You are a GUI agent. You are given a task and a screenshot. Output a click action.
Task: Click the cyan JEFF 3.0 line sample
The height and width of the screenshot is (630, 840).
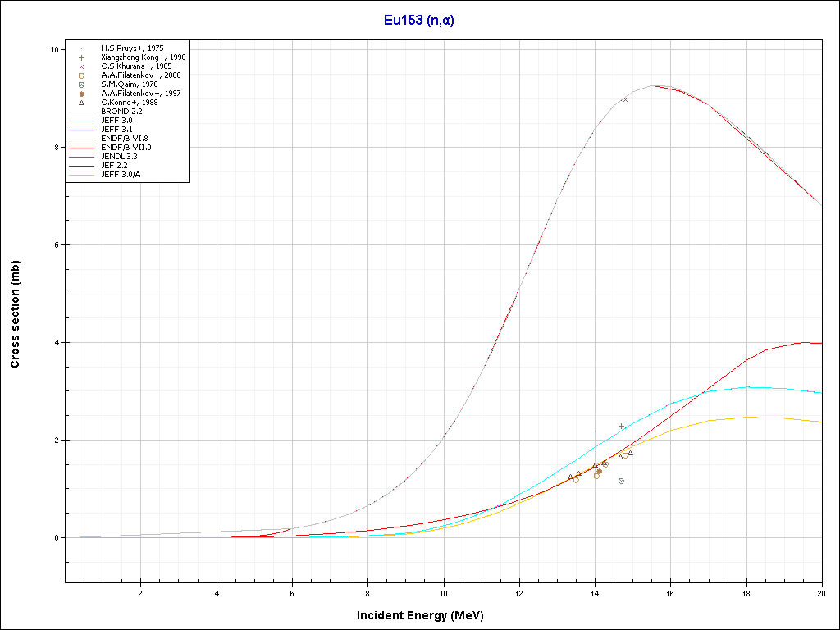82,121
